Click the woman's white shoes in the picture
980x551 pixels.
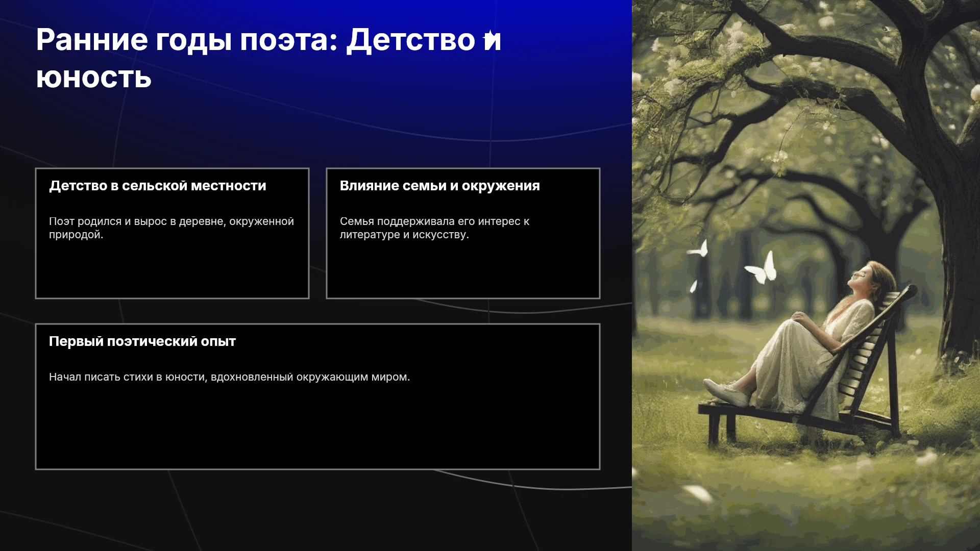(x=726, y=392)
